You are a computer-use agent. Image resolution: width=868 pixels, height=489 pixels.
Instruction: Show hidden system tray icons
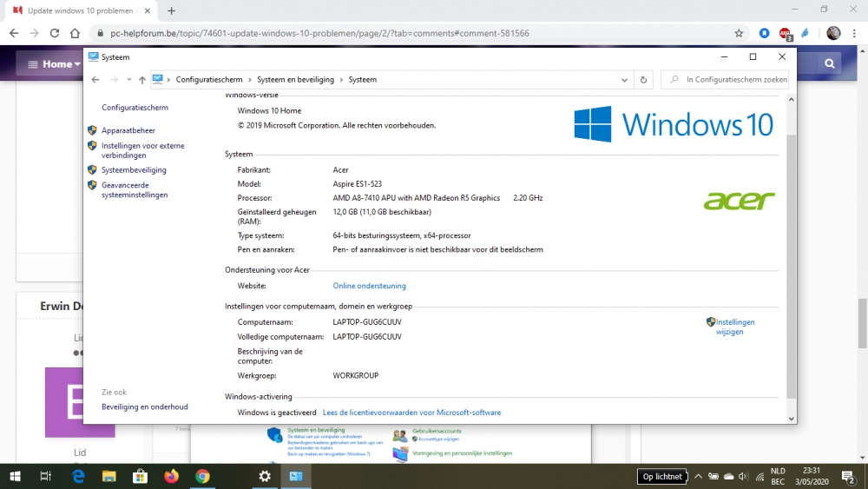click(x=698, y=476)
